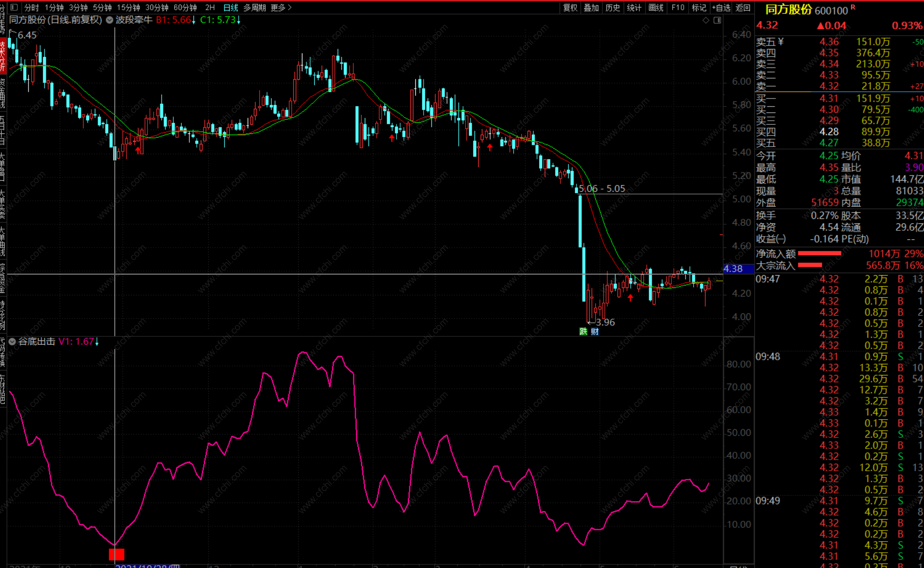Switch to the 分时 intraday tab

pos(31,7)
